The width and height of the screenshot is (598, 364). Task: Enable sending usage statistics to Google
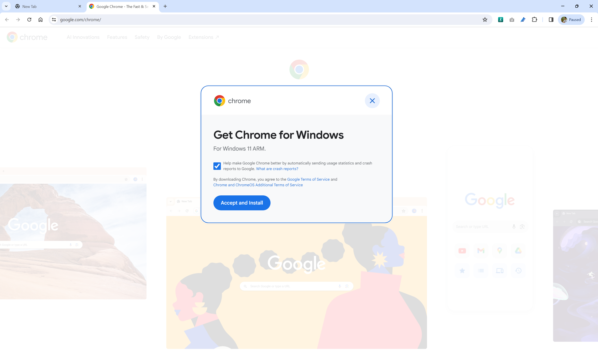(x=217, y=165)
